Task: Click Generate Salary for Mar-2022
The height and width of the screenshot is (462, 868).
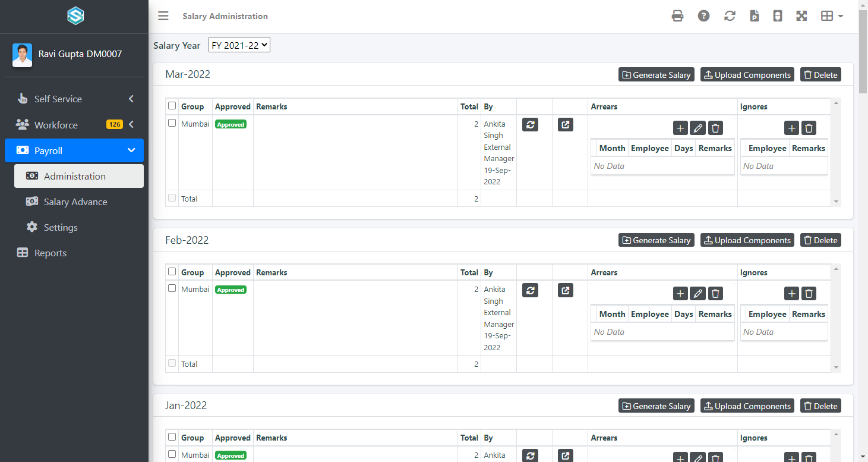Action: (x=656, y=75)
